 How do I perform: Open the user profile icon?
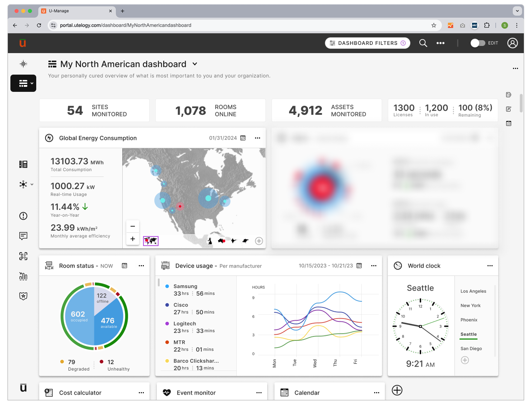point(513,43)
